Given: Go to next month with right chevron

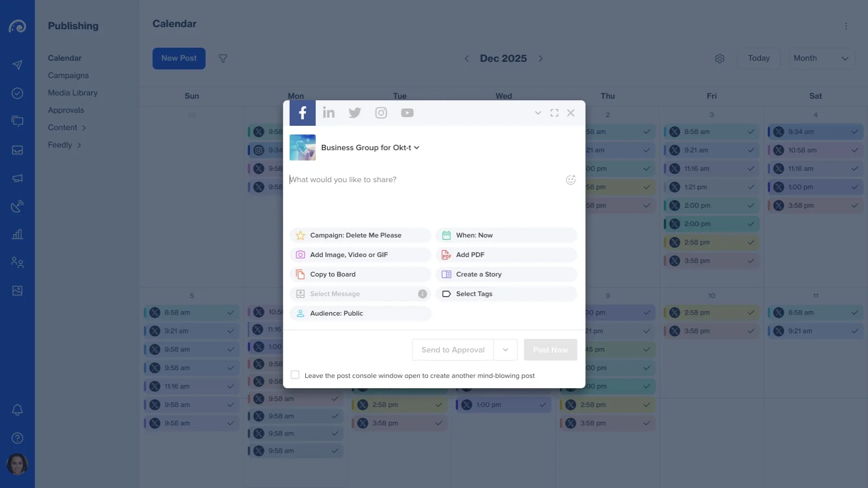Looking at the screenshot, I should point(540,59).
